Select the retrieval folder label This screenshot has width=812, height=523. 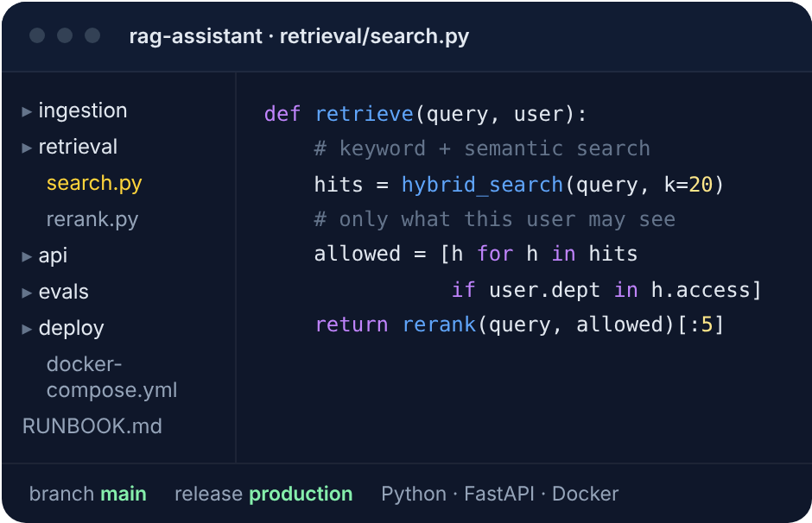coord(79,147)
